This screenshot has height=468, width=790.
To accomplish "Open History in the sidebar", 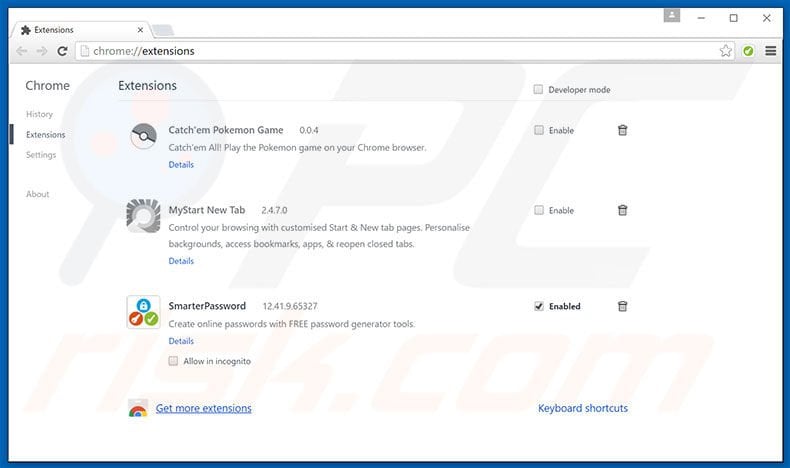I will click(x=39, y=114).
